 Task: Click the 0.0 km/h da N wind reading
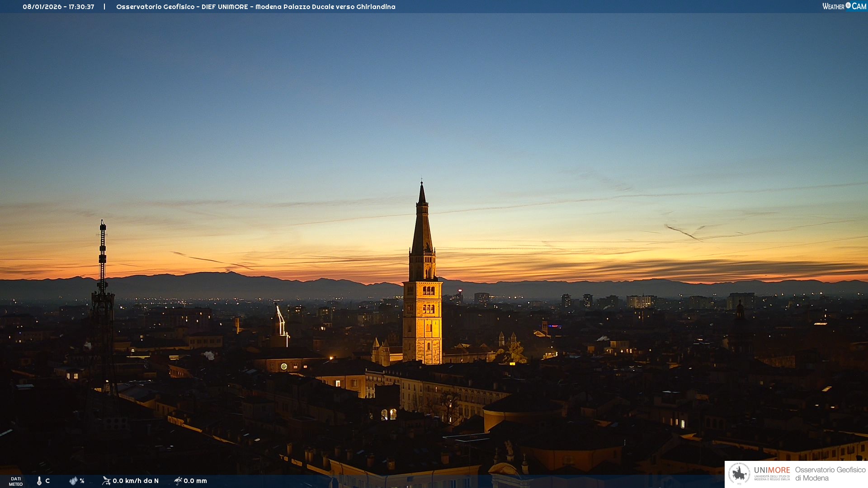point(136,481)
